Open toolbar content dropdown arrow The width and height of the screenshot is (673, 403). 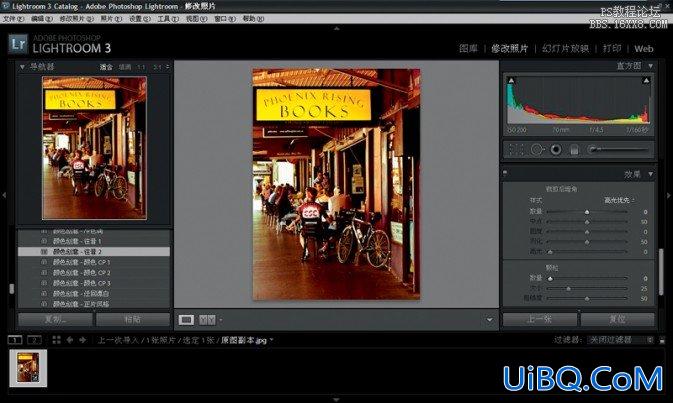pos(489,320)
